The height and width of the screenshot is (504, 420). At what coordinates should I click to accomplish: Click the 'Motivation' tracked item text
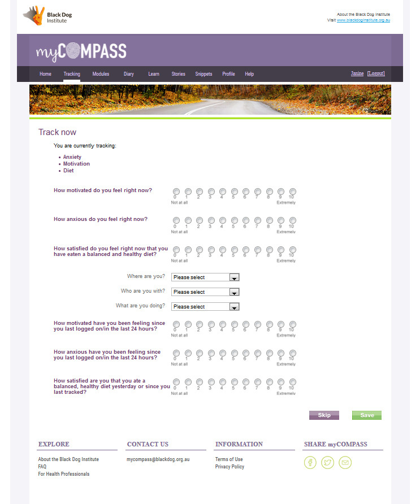point(76,164)
